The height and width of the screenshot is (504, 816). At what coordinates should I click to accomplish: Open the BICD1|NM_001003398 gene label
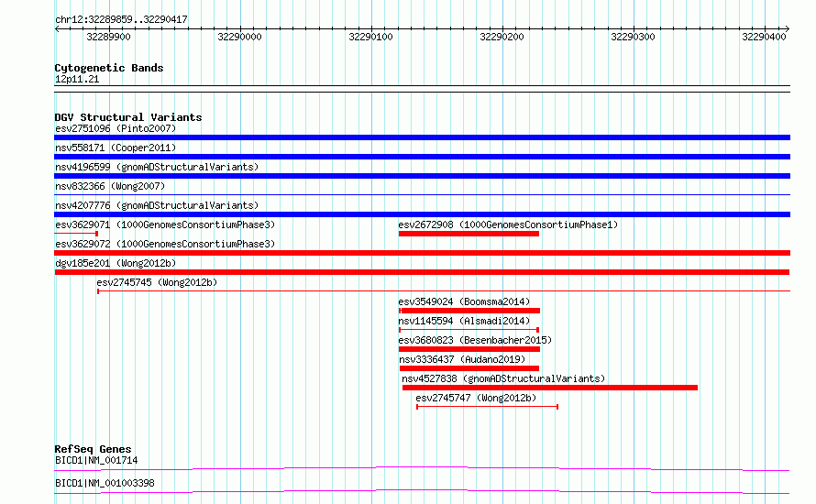click(x=105, y=483)
